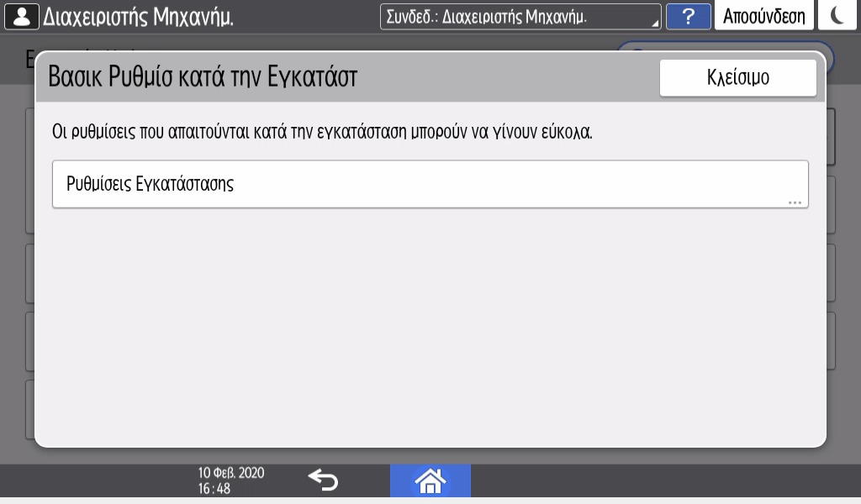Open the Help question mark button

point(687,17)
